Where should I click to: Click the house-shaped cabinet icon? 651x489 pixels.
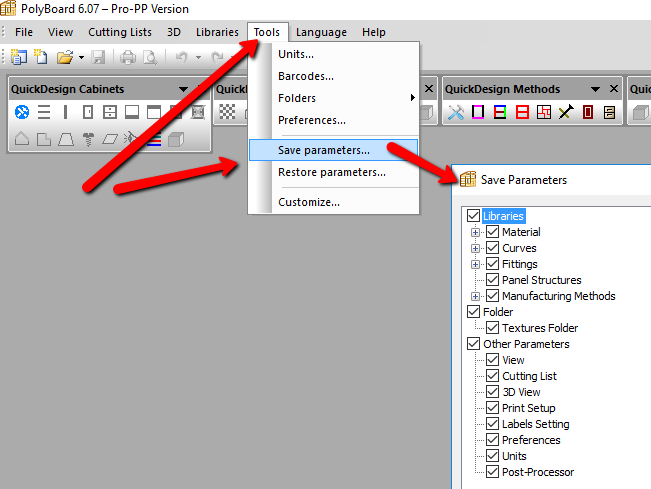pos(22,139)
